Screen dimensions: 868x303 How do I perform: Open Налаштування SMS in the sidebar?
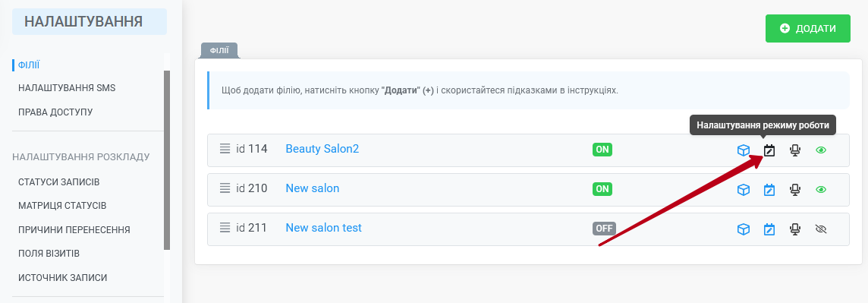67,88
